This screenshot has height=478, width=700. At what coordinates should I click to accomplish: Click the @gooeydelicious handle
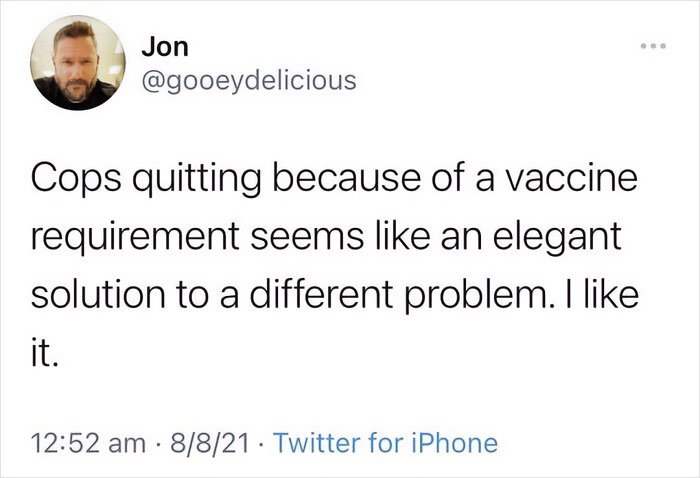pyautogui.click(x=247, y=80)
